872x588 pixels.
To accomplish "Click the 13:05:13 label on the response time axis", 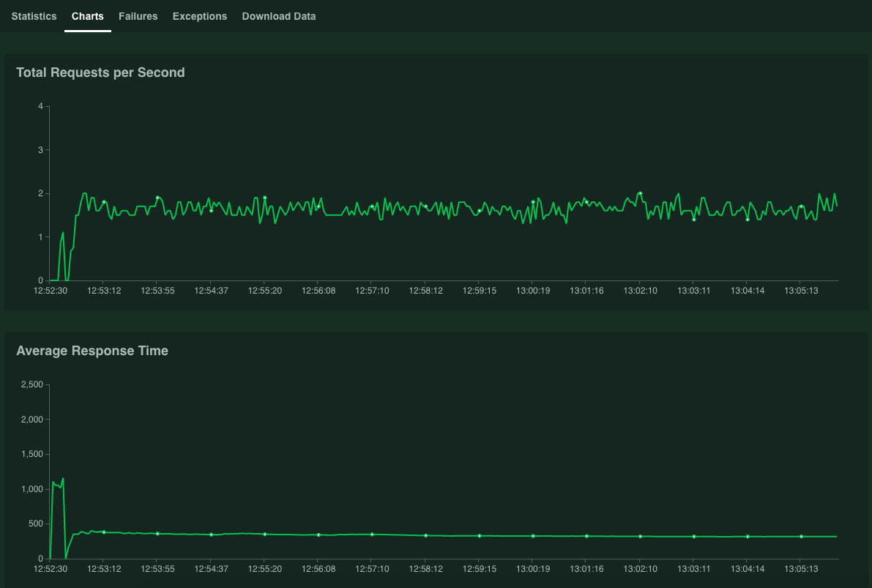I will click(801, 568).
